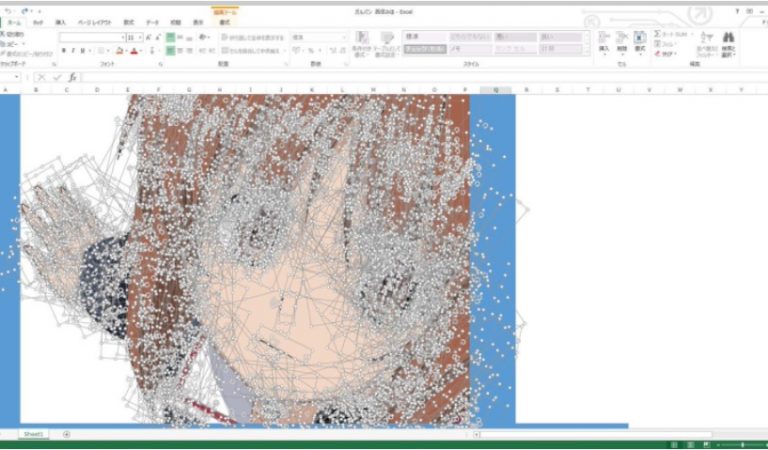The width and height of the screenshot is (768, 450).
Task: Open the Page Layout ribbon tab
Action: point(95,23)
